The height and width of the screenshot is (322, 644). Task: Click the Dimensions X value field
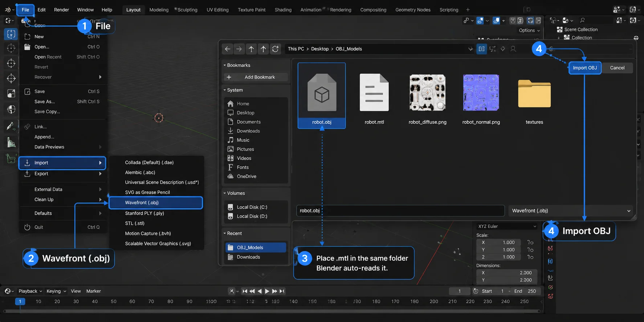pos(506,273)
